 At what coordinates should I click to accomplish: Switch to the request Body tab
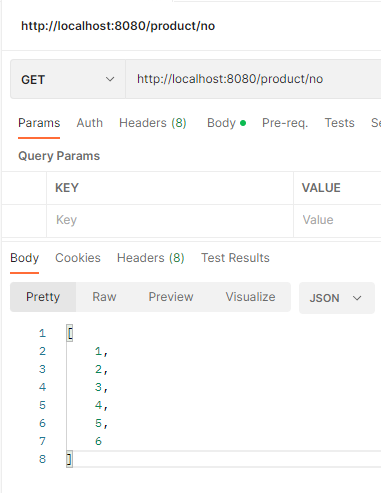(226, 123)
